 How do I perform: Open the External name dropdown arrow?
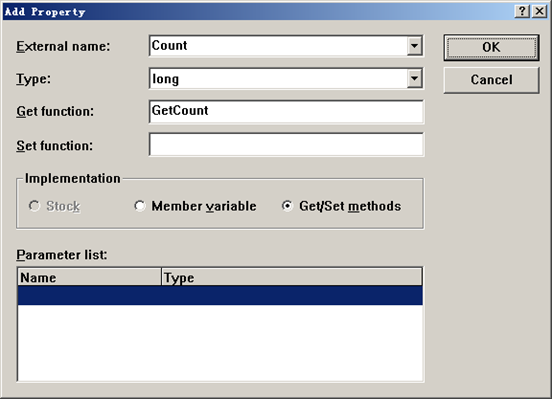click(414, 46)
